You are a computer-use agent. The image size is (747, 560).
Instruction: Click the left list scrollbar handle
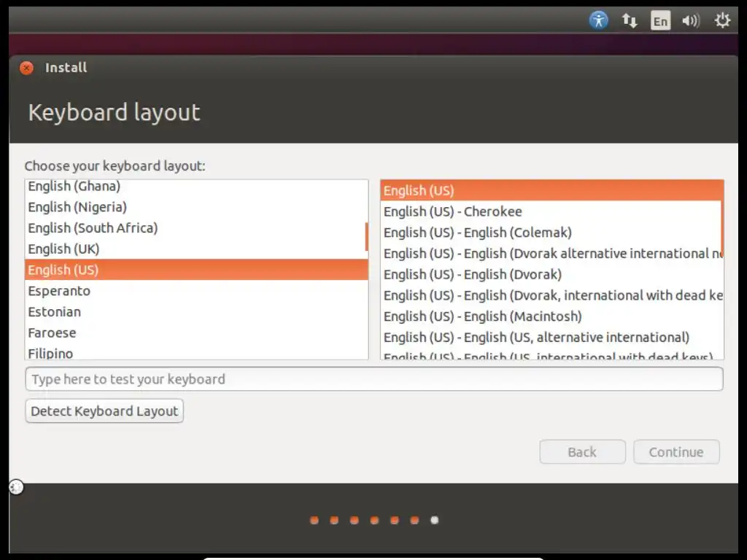click(x=366, y=237)
